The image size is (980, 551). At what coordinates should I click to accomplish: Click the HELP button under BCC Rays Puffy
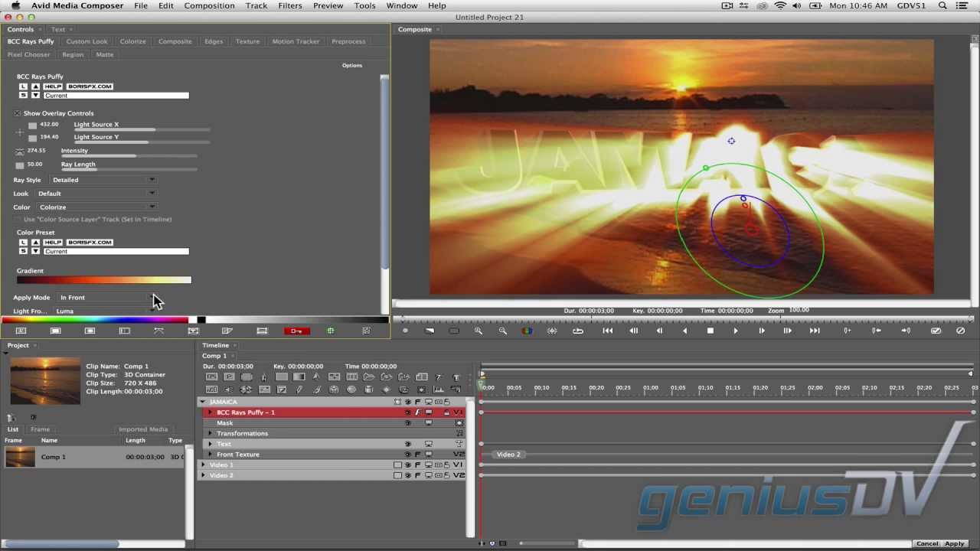[53, 86]
